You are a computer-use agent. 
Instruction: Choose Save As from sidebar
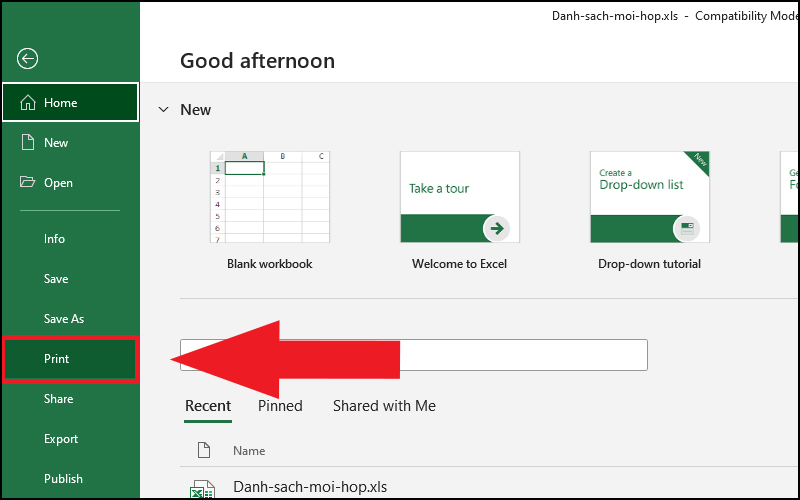click(64, 319)
